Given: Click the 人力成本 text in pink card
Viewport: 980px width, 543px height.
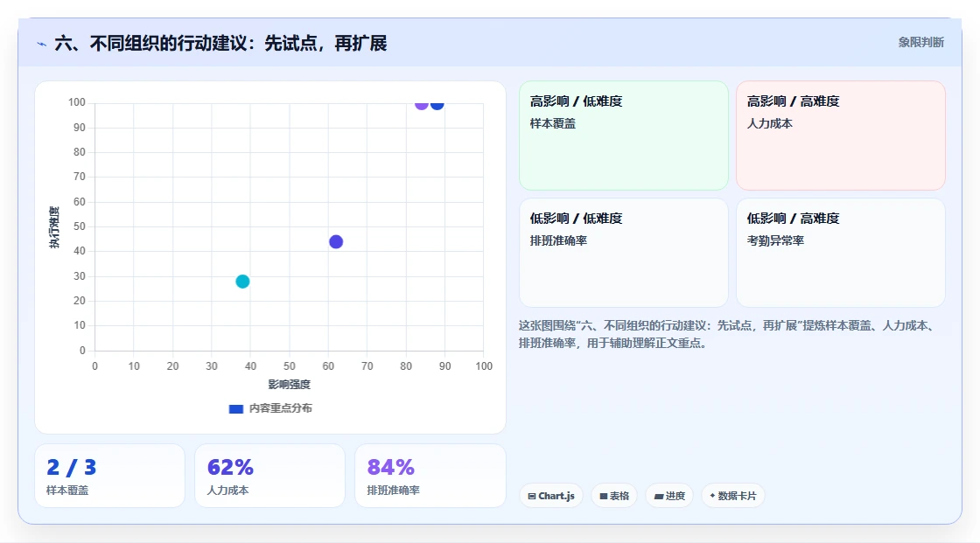Looking at the screenshot, I should click(769, 123).
